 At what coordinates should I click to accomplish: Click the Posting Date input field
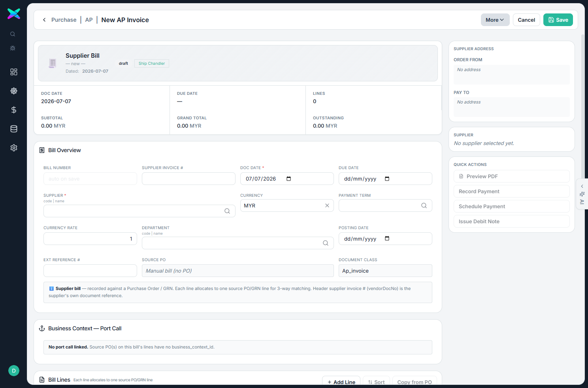tap(385, 239)
